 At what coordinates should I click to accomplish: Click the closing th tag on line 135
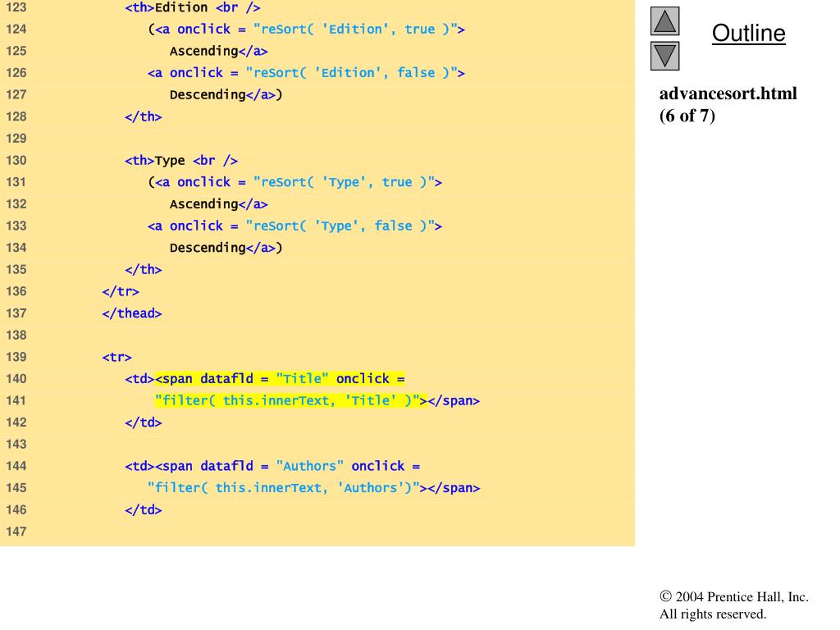(x=143, y=269)
